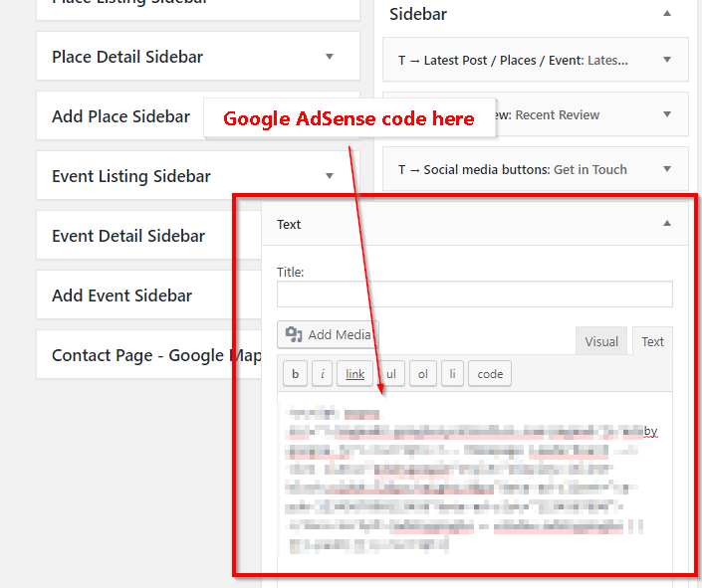Click the Text widget header title

pos(289,224)
